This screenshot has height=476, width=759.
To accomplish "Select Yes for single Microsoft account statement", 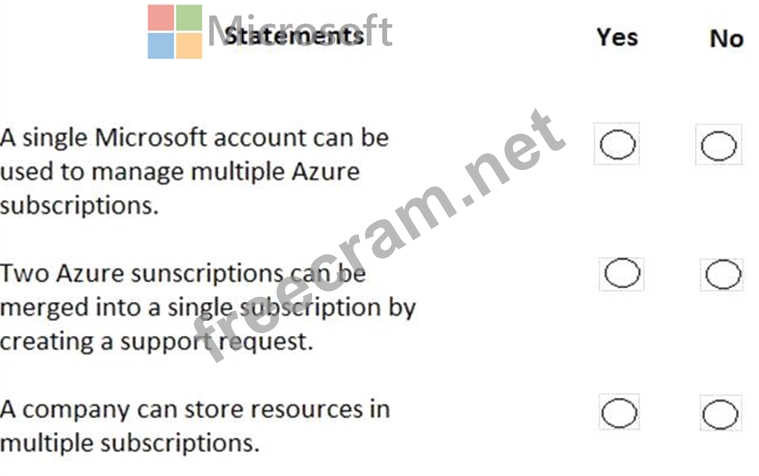I will 619,146.
